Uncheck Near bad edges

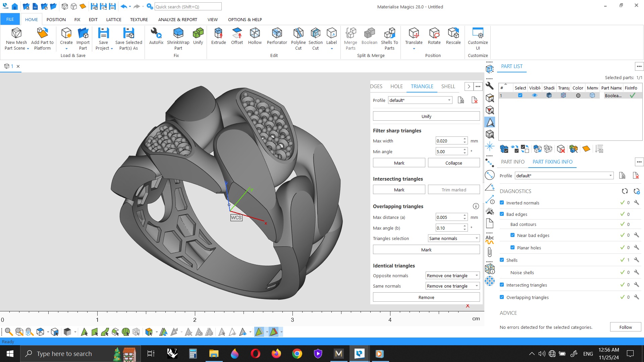click(513, 235)
